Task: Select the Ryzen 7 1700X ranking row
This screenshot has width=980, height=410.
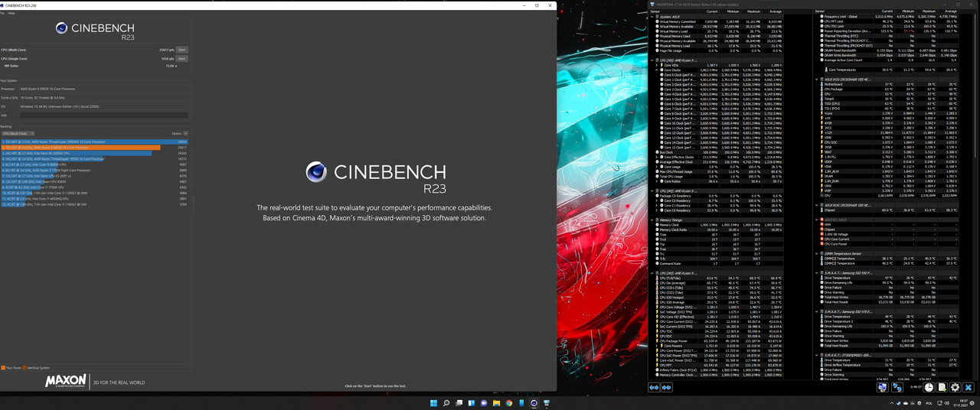Action: click(94, 171)
